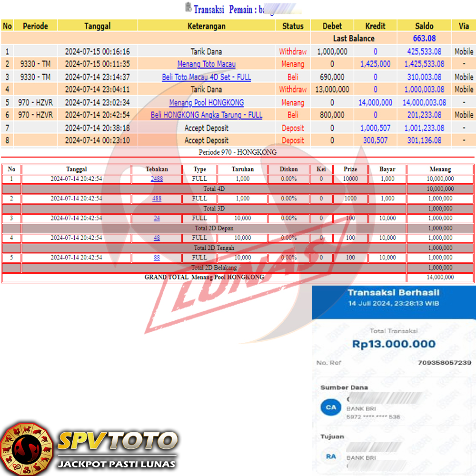476x476 pixels.
Task: Click the 2488 tebakan link
Action: click(157, 179)
